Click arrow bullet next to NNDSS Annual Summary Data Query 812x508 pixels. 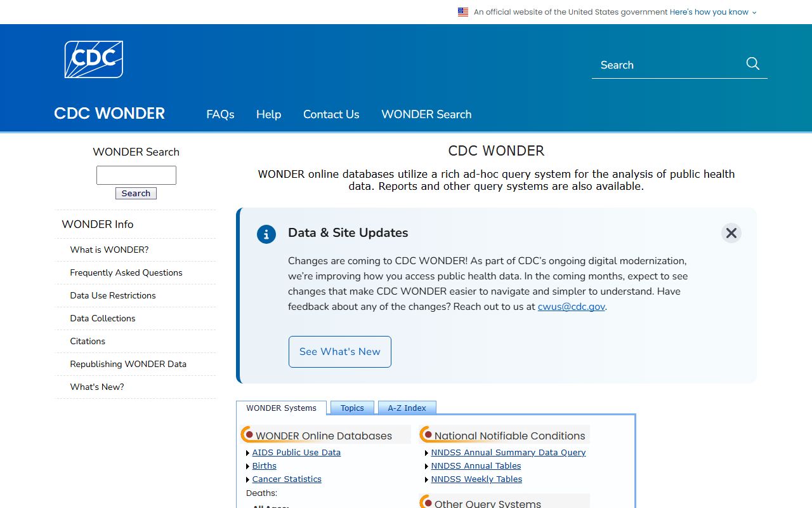(427, 453)
